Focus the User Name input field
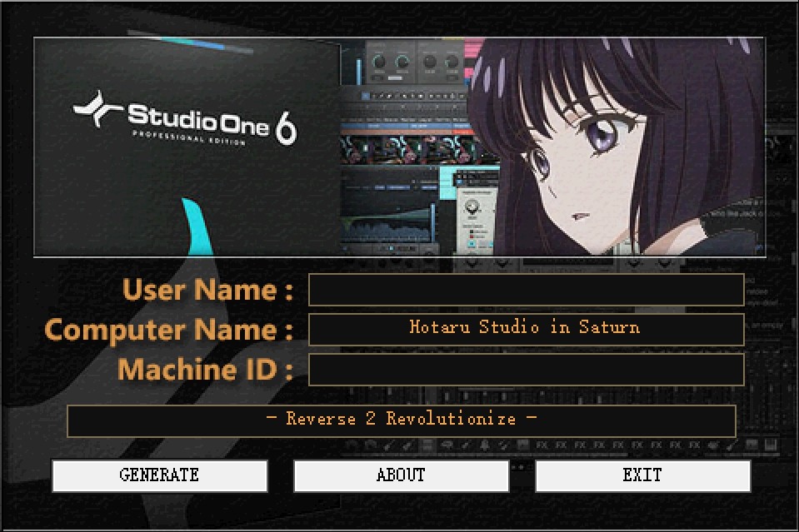The image size is (799, 532). [x=527, y=290]
